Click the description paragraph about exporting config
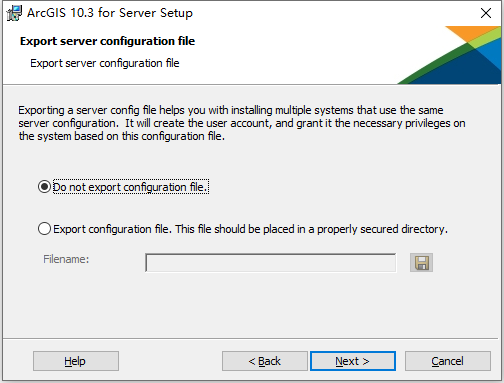This screenshot has height=383, width=504. (x=242, y=123)
